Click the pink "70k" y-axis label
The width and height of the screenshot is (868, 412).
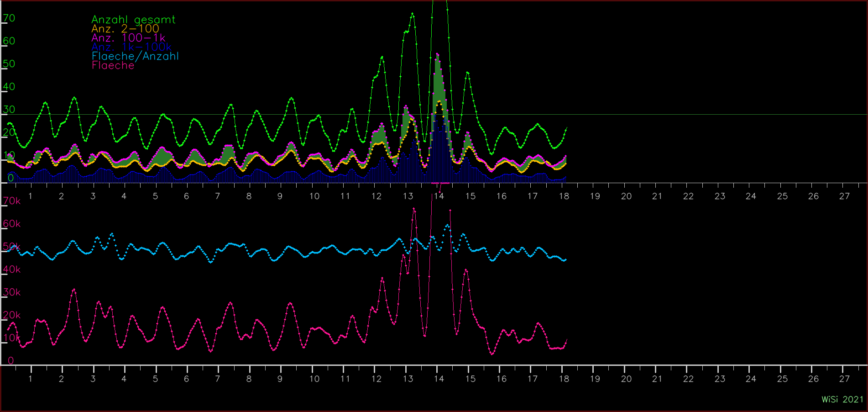12,201
